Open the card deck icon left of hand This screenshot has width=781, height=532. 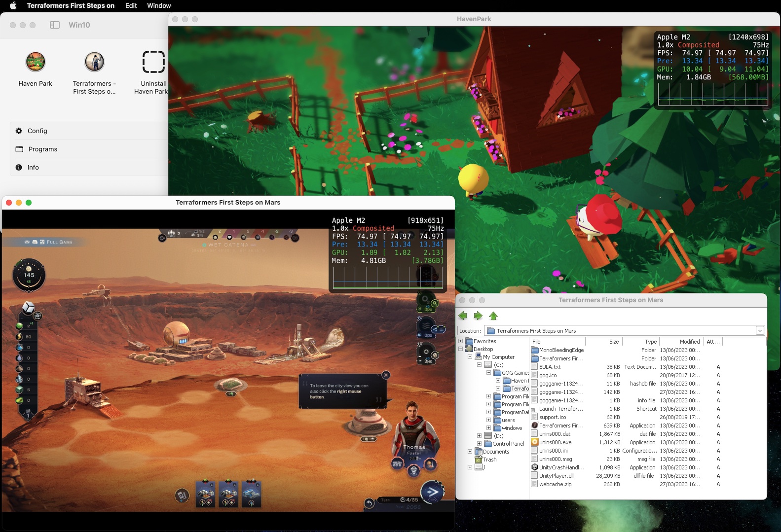(182, 495)
